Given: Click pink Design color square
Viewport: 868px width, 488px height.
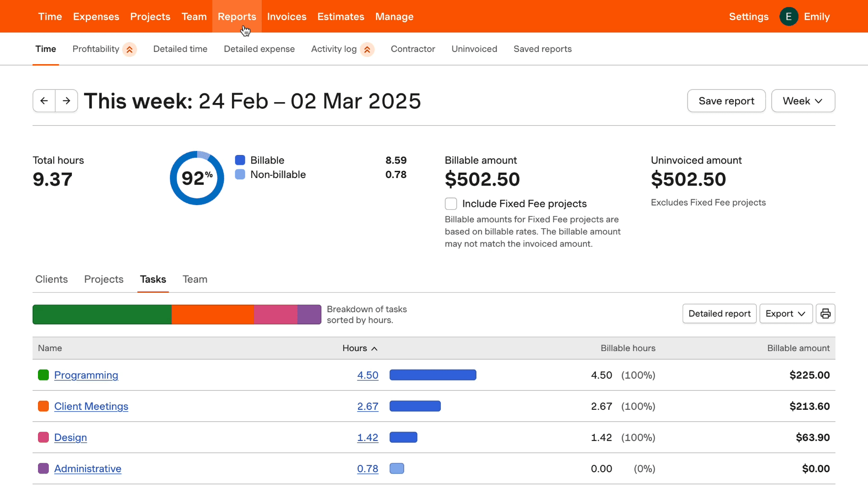Looking at the screenshot, I should coord(43,437).
